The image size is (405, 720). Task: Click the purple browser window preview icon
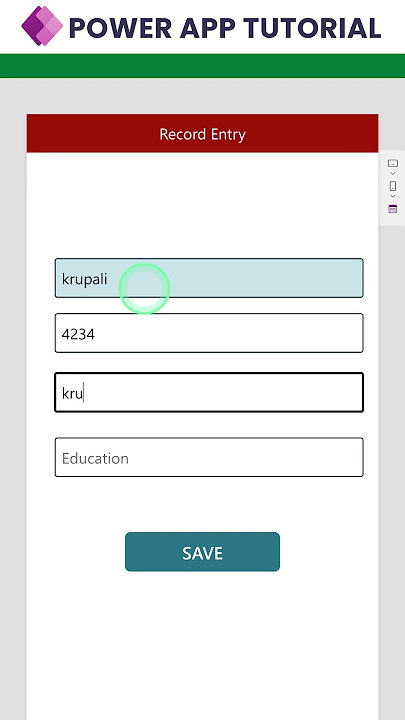[x=393, y=209]
